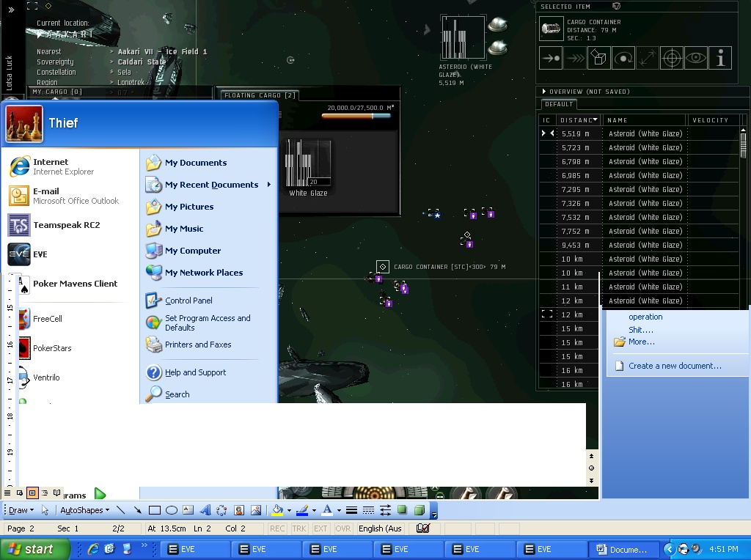The image size is (751, 560).
Task: Select the Arrow drawing tool
Action: pos(137,510)
